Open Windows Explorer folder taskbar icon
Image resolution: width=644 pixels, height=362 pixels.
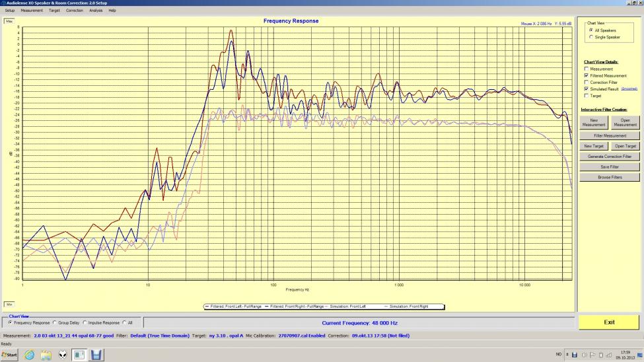coord(46,355)
